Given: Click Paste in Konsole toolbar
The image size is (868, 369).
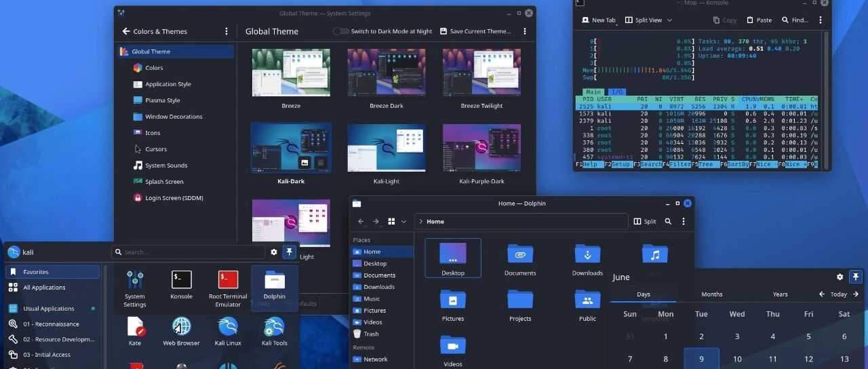Looking at the screenshot, I should [x=759, y=20].
